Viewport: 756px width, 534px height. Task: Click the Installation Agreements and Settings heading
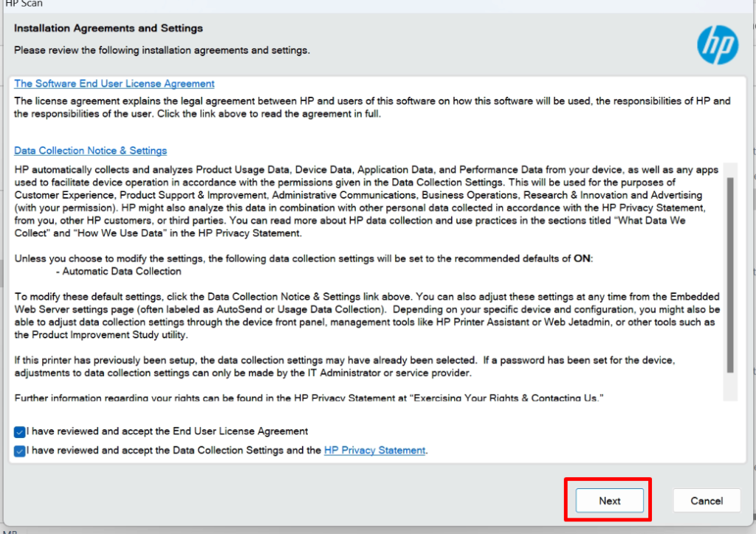click(109, 29)
